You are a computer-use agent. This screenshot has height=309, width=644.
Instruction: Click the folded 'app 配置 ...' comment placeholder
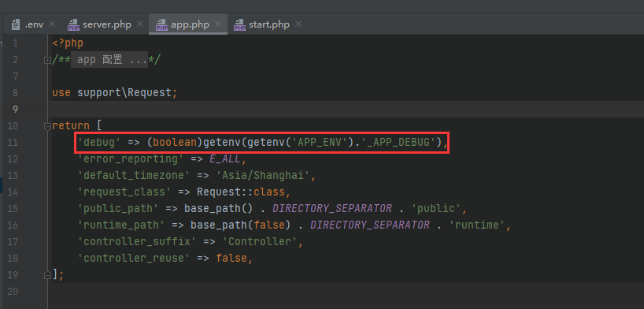[109, 60]
